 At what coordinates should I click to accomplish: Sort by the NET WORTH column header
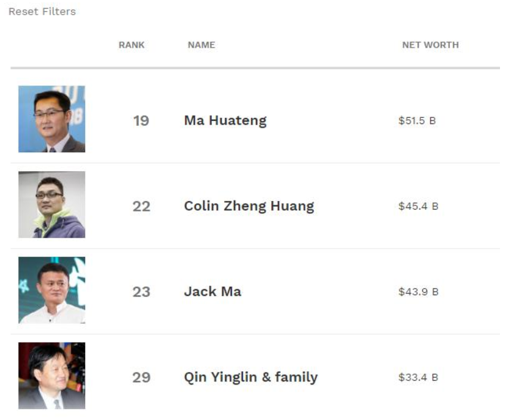click(430, 45)
